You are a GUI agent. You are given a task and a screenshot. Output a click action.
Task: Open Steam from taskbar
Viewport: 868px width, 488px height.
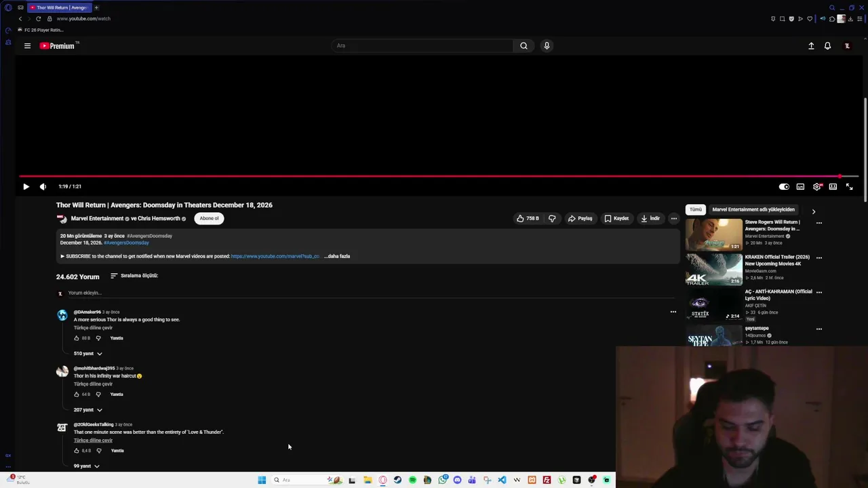397,480
